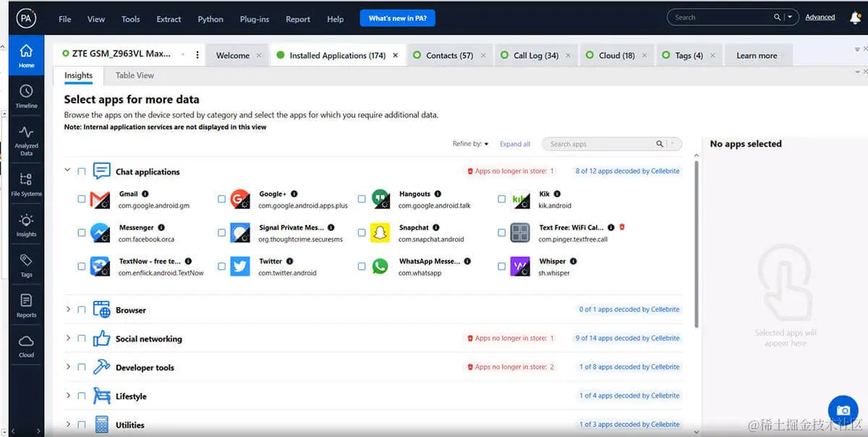Viewport: 868px width, 437px height.
Task: Show info for Gmail app
Action: 145,194
